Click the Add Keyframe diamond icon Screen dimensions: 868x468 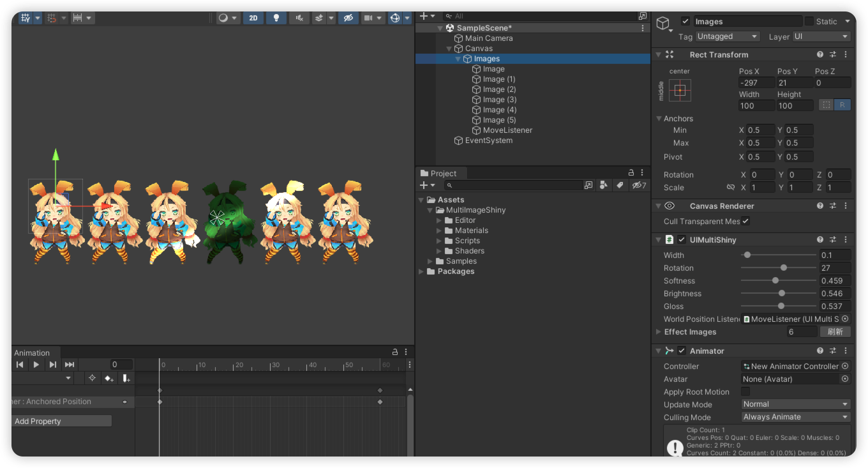click(108, 378)
